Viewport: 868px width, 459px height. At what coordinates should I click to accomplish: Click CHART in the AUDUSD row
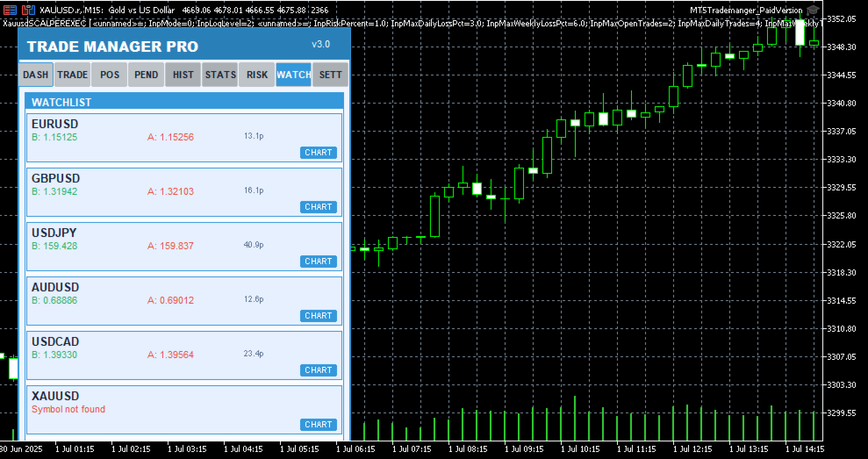(319, 316)
